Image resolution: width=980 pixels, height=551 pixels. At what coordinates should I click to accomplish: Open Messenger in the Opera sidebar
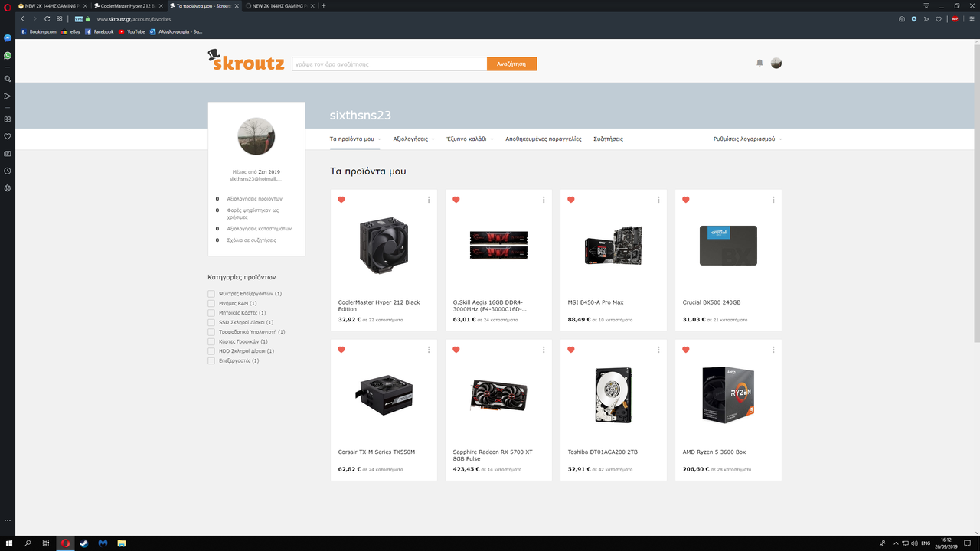(8, 38)
